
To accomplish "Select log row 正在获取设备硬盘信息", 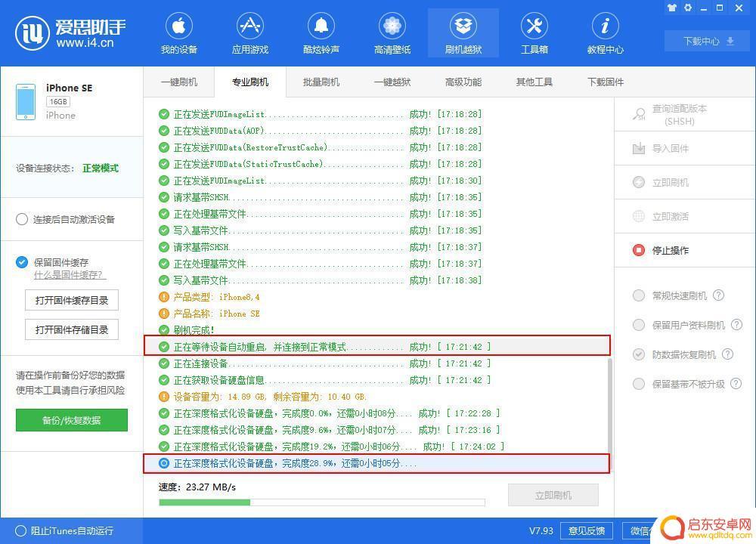I will tap(377, 380).
